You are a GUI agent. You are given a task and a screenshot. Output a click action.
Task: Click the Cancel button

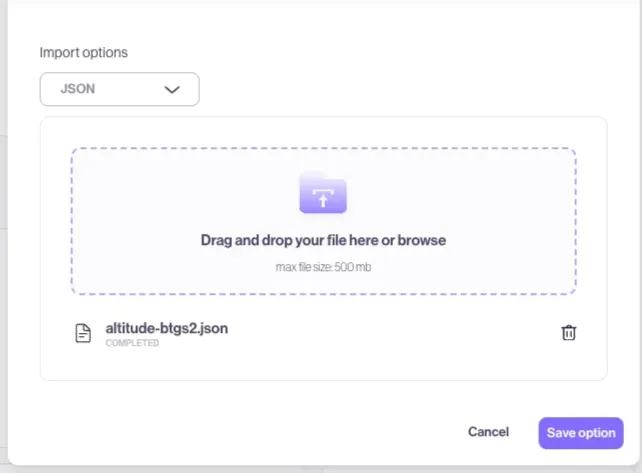pos(488,432)
